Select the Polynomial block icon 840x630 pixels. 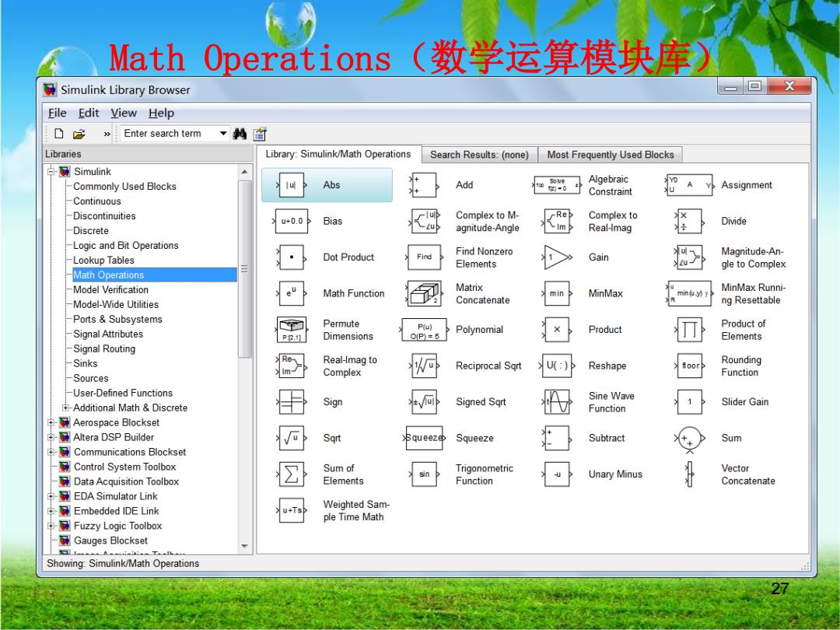(425, 330)
